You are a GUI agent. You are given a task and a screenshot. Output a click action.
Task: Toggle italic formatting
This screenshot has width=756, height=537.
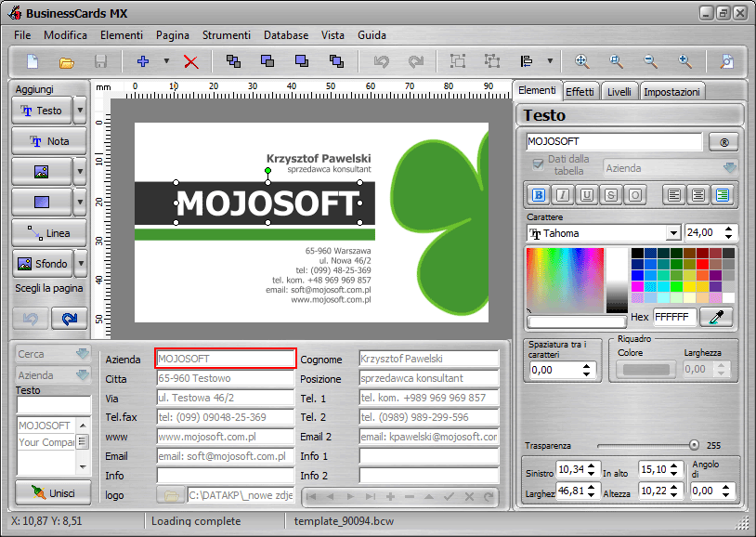point(562,195)
